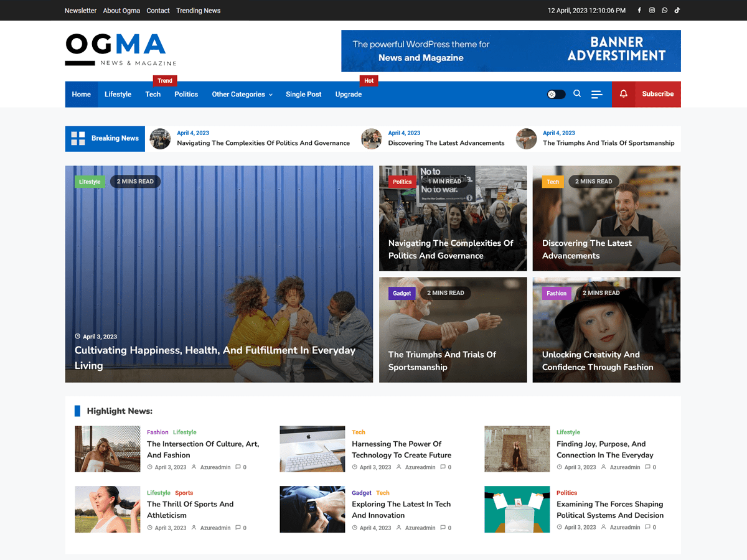Click the TikTok icon in the top bar
Screen dimensions: 747x560
point(677,10)
